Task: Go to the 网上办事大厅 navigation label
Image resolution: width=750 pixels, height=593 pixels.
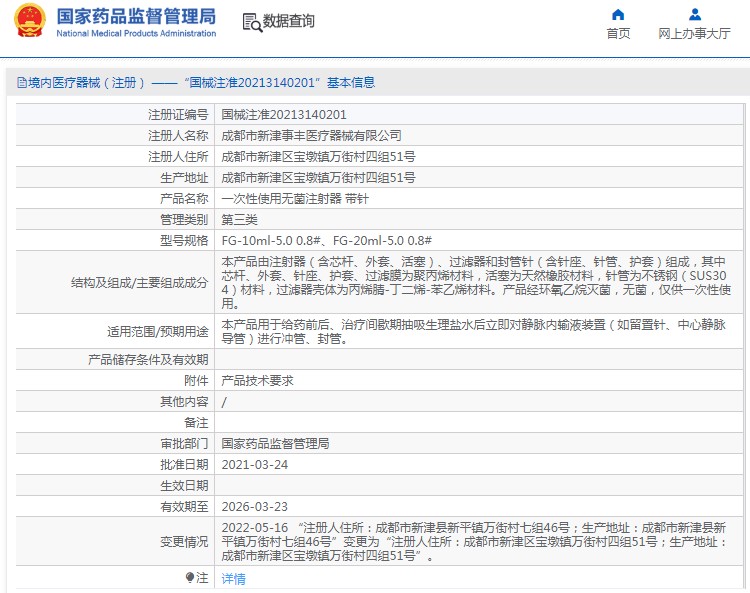Action: [x=694, y=34]
